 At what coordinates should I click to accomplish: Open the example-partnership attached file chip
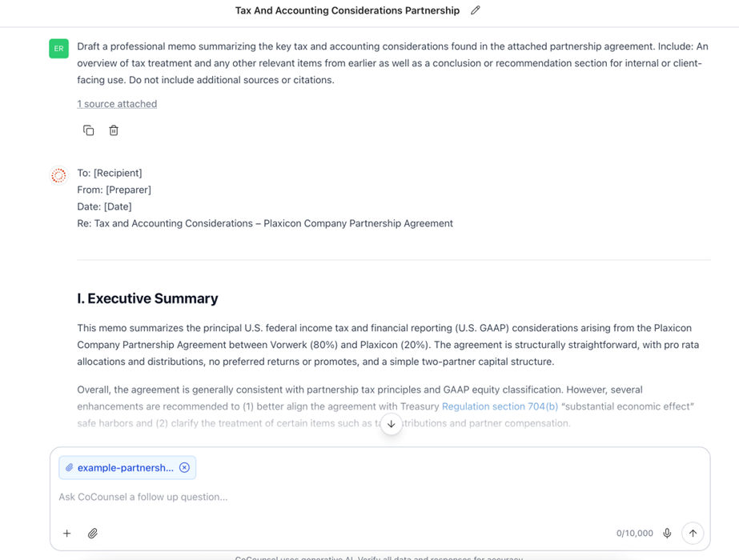pyautogui.click(x=125, y=468)
